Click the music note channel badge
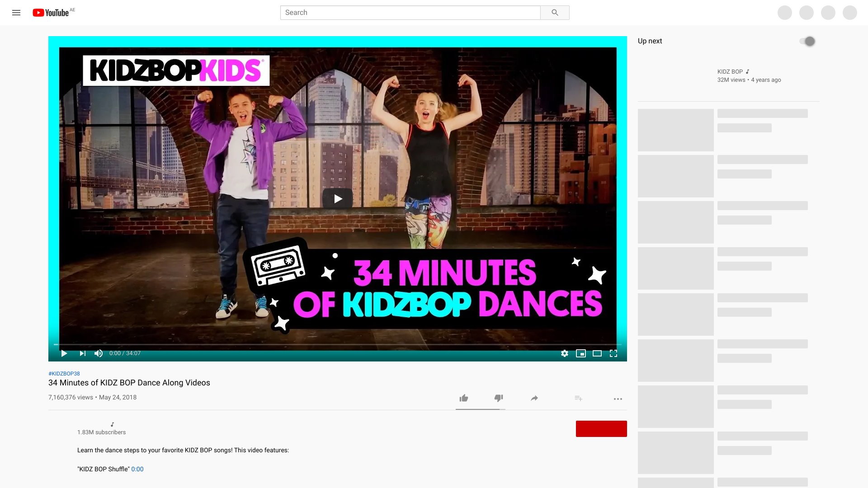This screenshot has width=868, height=488. click(112, 424)
